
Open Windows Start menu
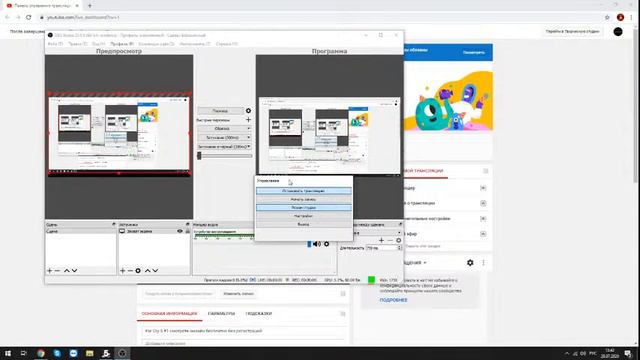click(x=7, y=353)
